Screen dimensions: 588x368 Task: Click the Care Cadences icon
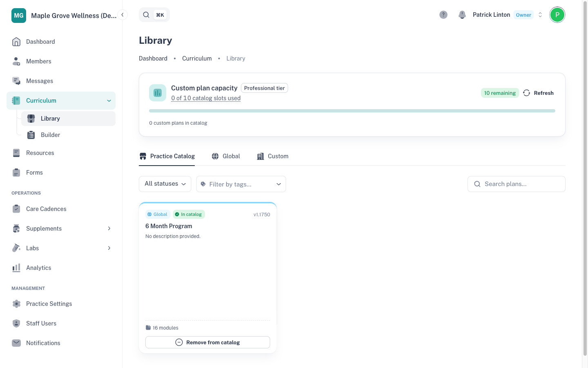click(x=16, y=209)
